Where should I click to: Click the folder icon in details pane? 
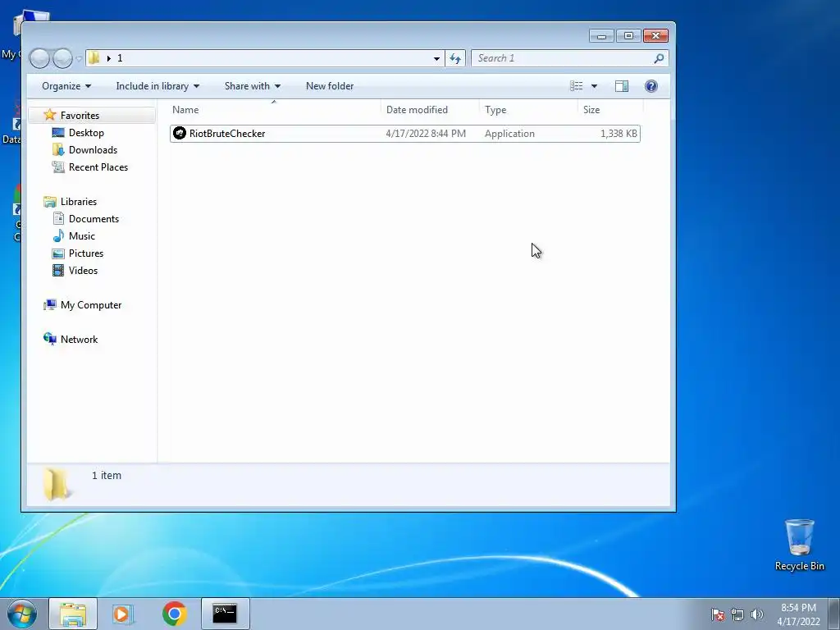(x=56, y=484)
